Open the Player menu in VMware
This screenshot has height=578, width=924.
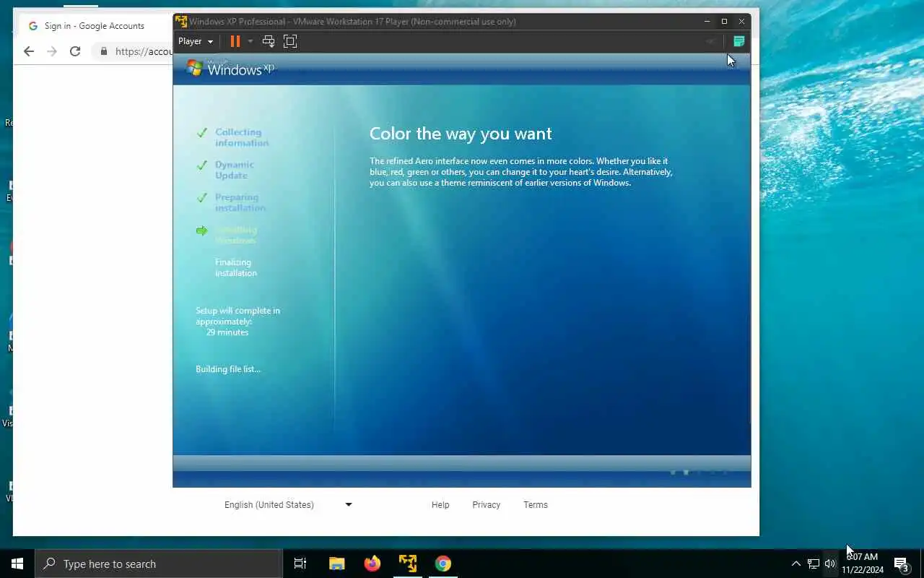click(196, 41)
